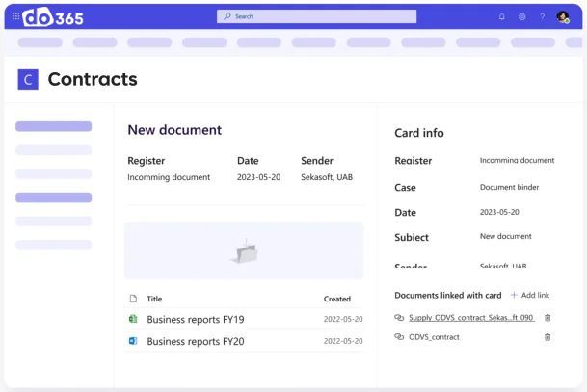Click the Excel icon for Business reports FY19
Screen dimensions: 587x392
[133, 319]
